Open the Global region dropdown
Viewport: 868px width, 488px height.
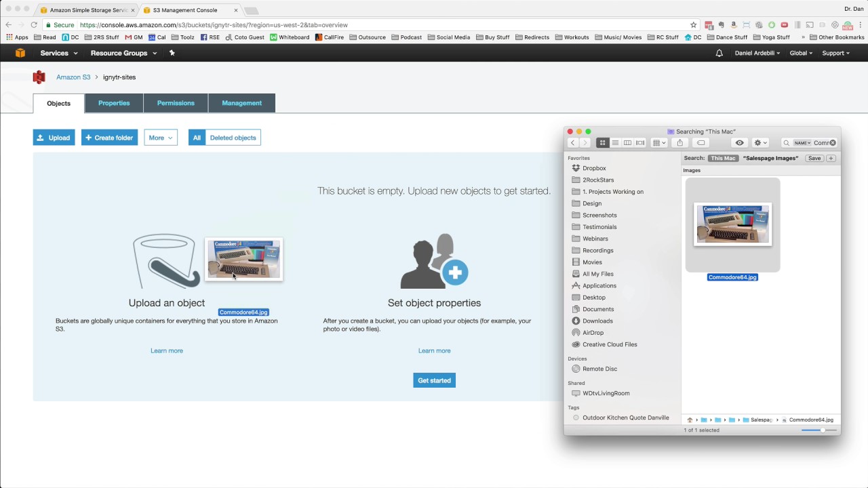[801, 53]
